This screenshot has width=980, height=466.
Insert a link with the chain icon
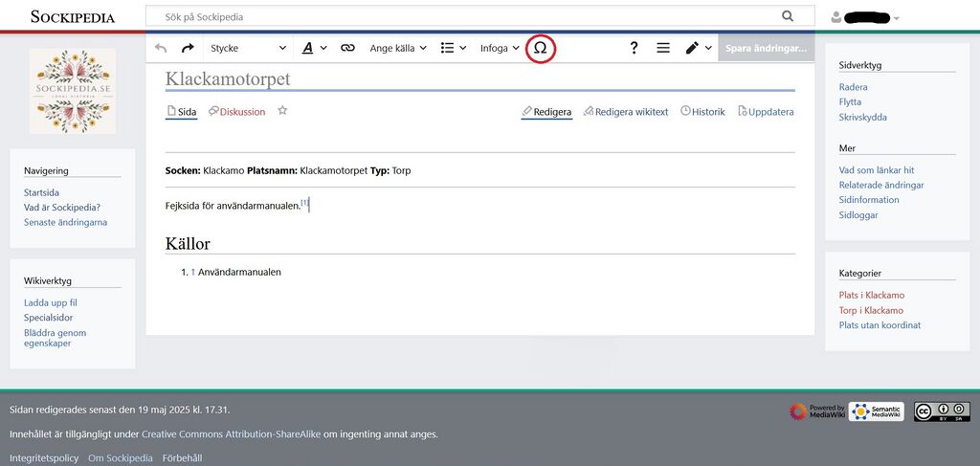(347, 48)
